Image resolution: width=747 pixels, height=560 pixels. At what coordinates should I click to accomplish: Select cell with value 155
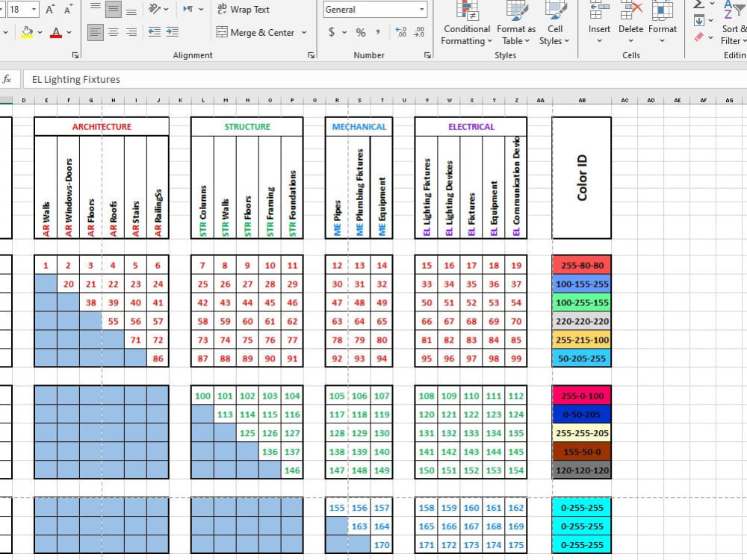tap(337, 508)
